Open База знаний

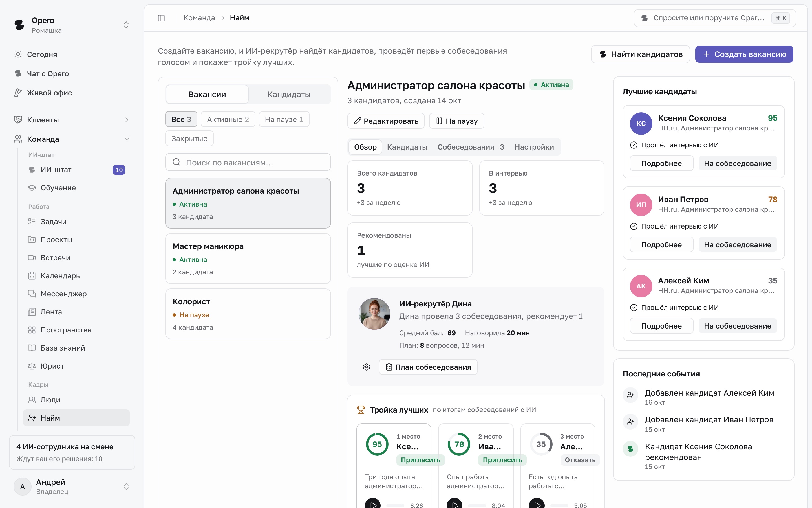point(76,348)
